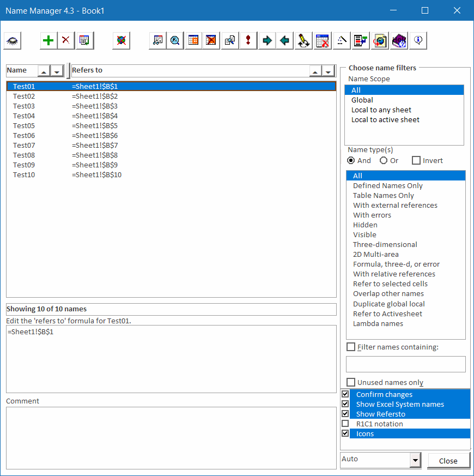Click the magnifier globe go-to icon
This screenshot has width=474, height=476.
(x=175, y=40)
